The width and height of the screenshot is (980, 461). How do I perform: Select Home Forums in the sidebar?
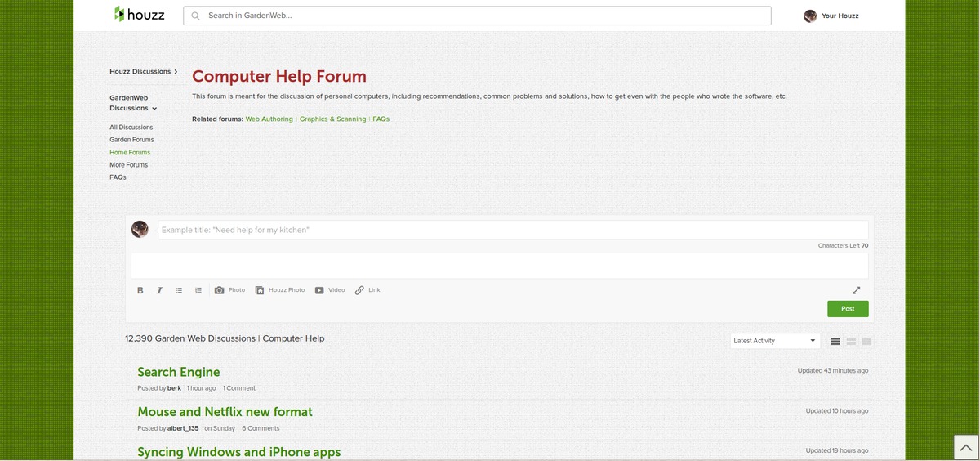pos(130,153)
